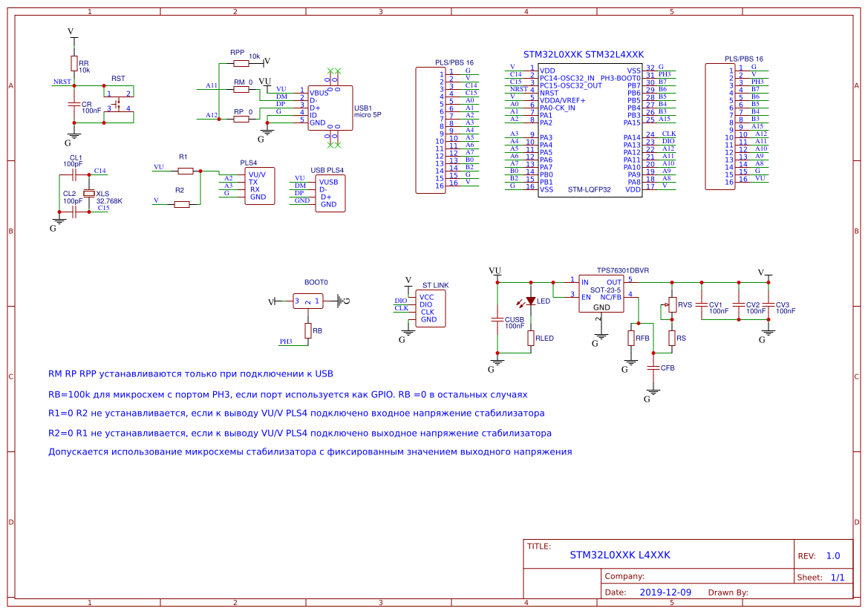
Task: Select the TPS76301DBVR regulator symbol
Action: [x=601, y=293]
